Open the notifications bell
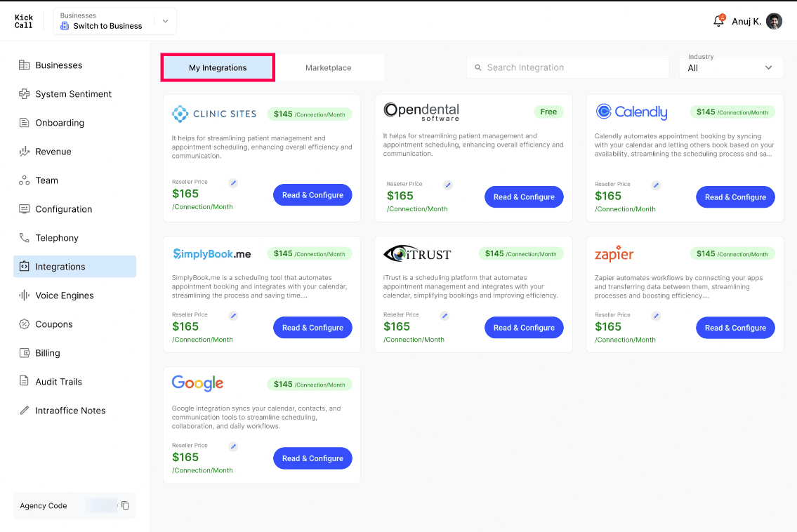 point(718,21)
